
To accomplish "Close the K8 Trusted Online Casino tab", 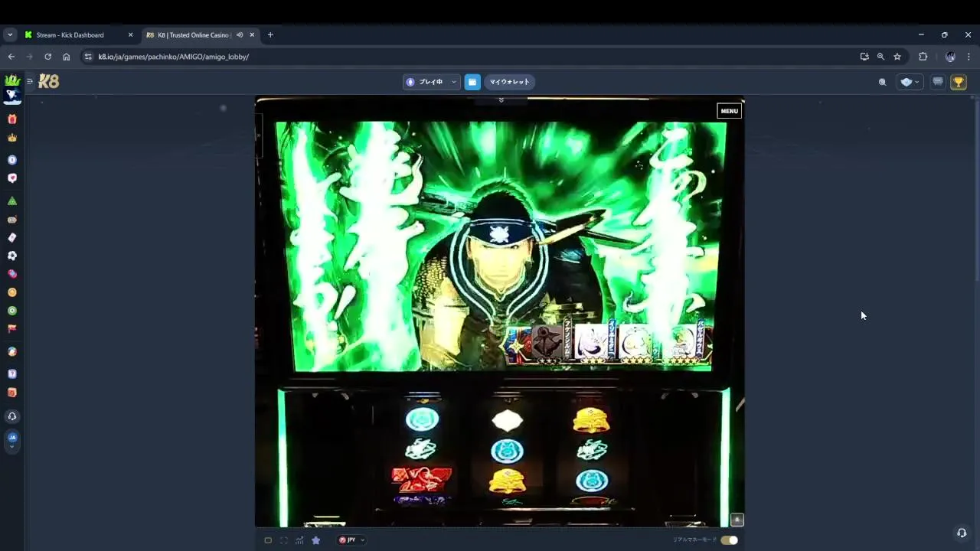I will coord(252,34).
